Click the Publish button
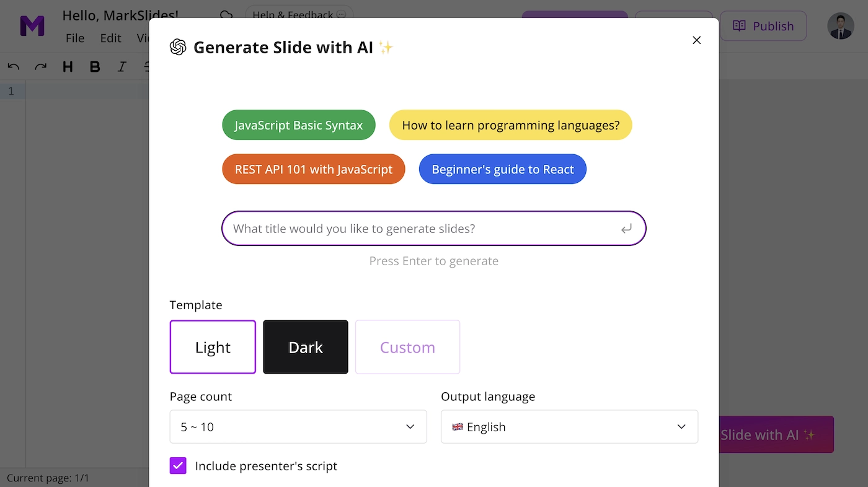This screenshot has height=487, width=868. (x=763, y=26)
